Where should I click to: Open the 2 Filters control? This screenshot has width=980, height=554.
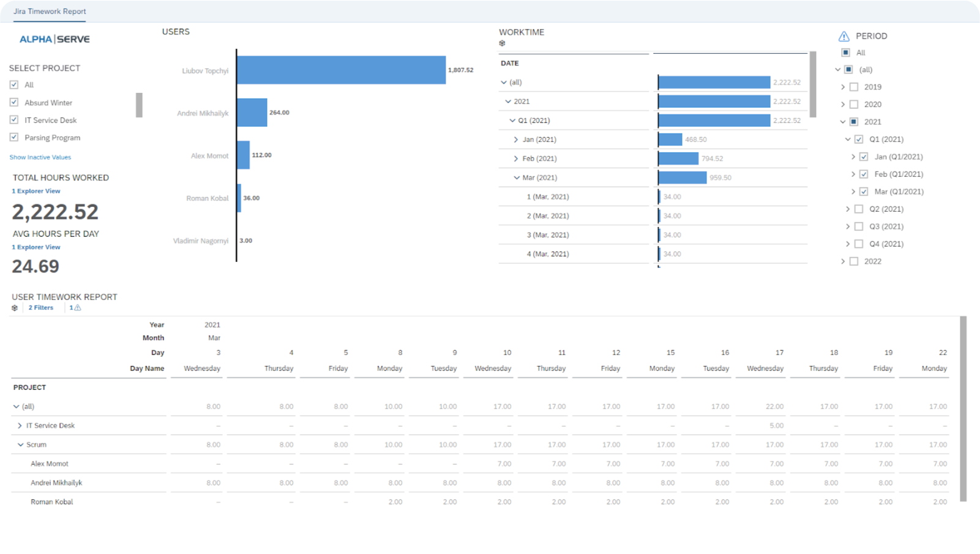tap(41, 307)
